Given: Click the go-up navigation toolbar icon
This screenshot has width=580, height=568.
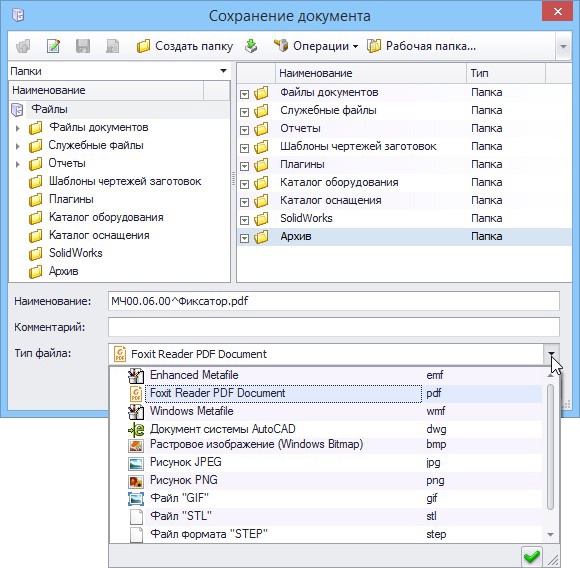Looking at the screenshot, I should point(23,46).
